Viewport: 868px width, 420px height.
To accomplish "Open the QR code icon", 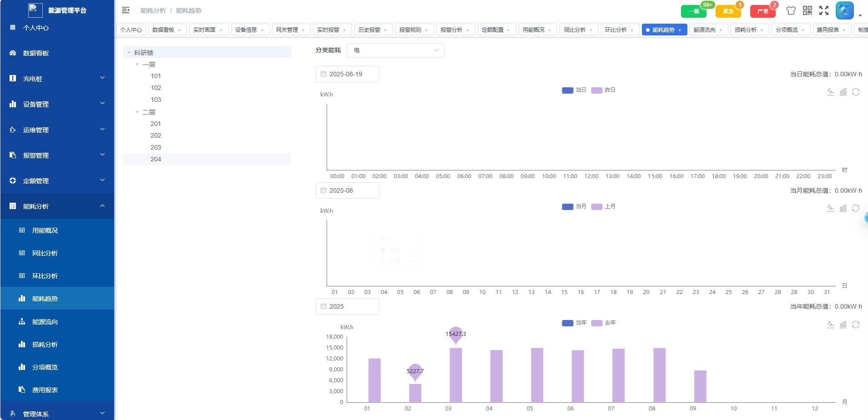I will point(807,10).
